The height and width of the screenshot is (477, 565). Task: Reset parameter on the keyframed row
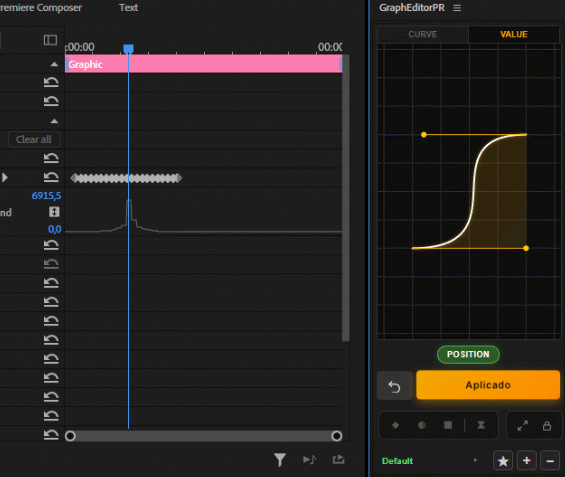(x=51, y=177)
